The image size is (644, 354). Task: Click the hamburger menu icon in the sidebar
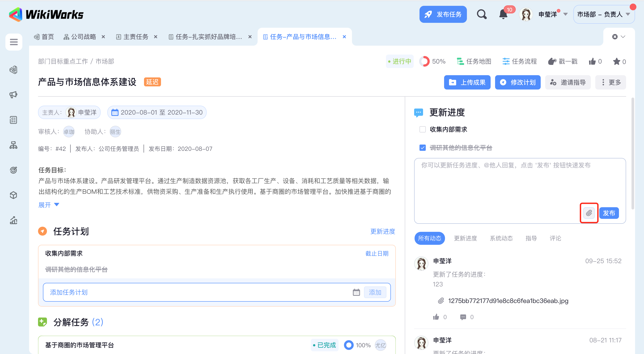click(x=14, y=42)
